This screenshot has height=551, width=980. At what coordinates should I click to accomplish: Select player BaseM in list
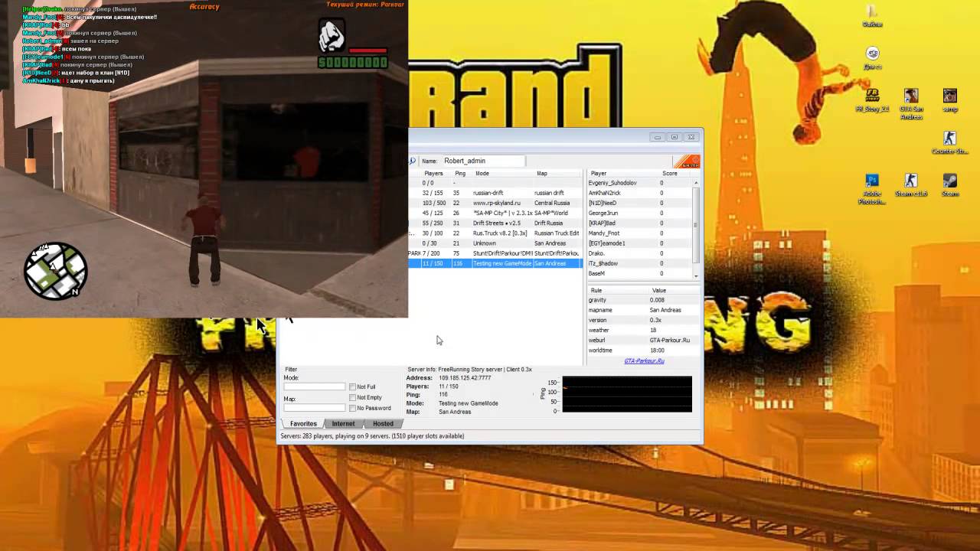(x=640, y=273)
